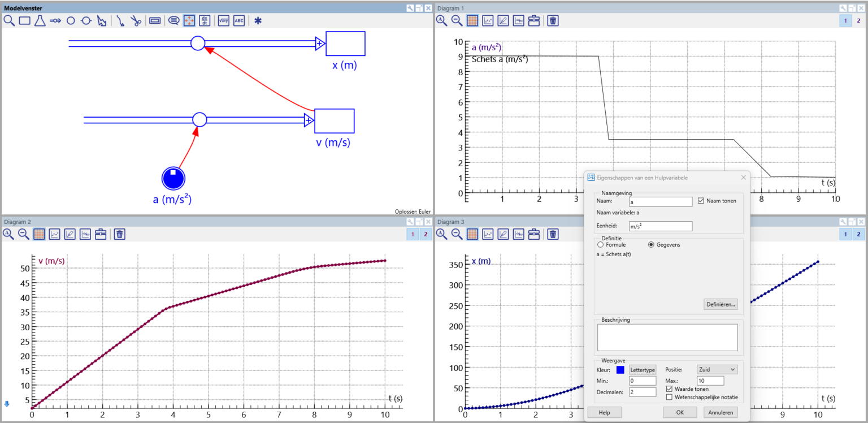
Task: Click Annuleren to cancel the dialog
Action: [x=720, y=412]
